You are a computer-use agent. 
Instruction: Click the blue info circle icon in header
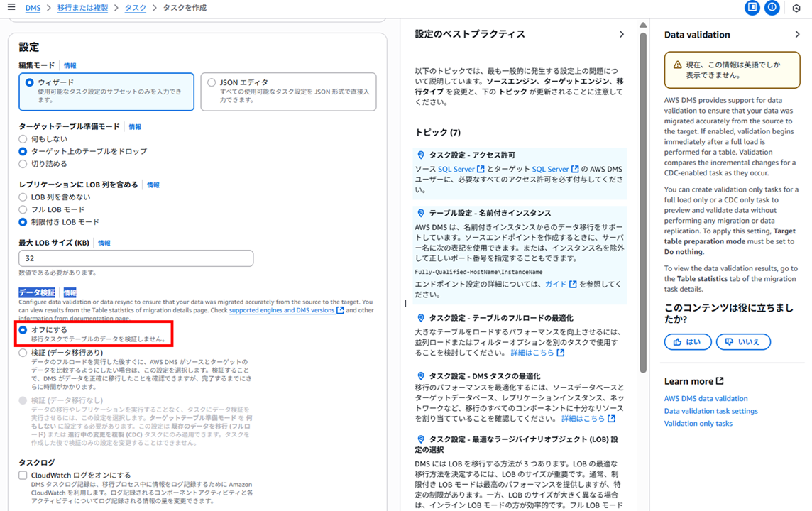[772, 7]
